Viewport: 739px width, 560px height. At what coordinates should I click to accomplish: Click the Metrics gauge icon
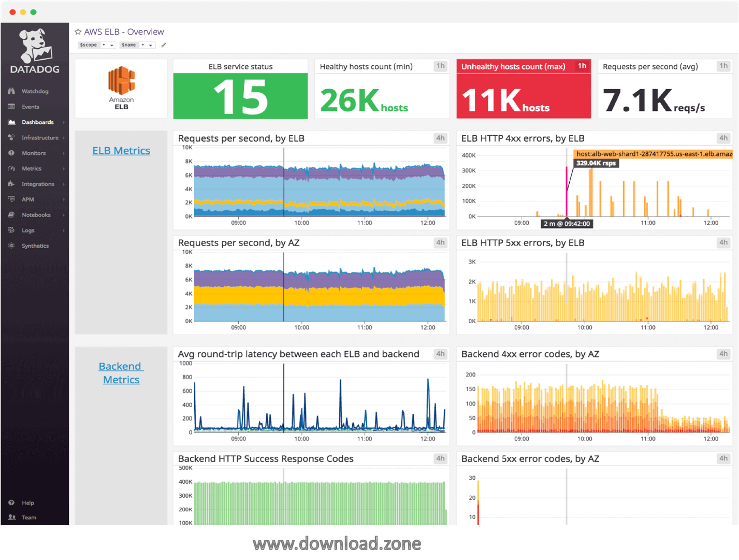[11, 168]
